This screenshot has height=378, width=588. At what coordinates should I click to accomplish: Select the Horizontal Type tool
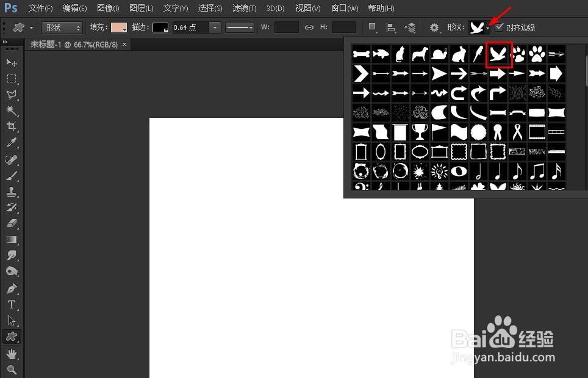pos(12,305)
